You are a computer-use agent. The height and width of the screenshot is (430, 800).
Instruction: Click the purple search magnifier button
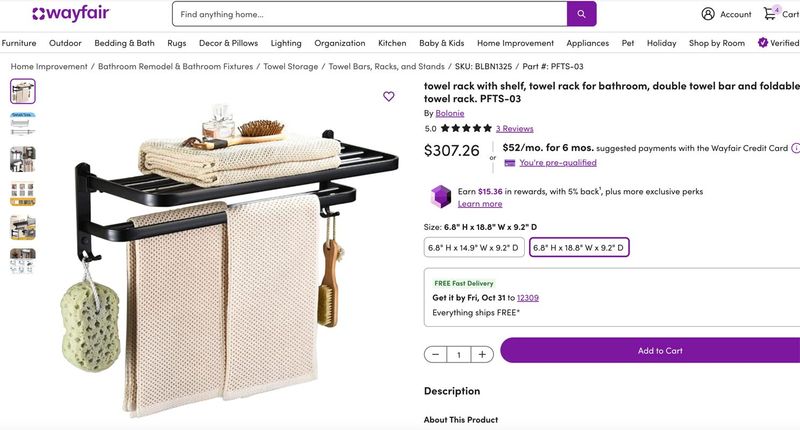pyautogui.click(x=581, y=14)
